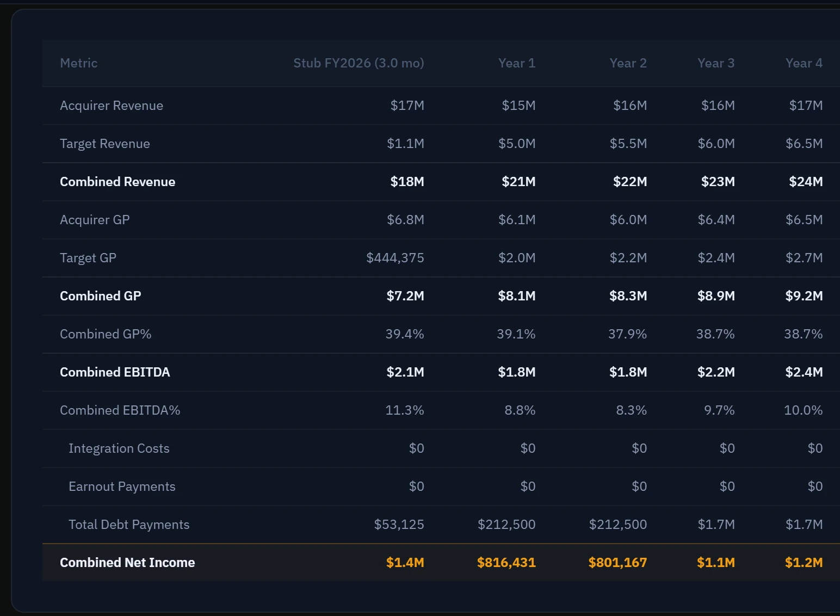Select the Acquirer Revenue row label
Viewport: 840px width, 616px height.
(112, 106)
